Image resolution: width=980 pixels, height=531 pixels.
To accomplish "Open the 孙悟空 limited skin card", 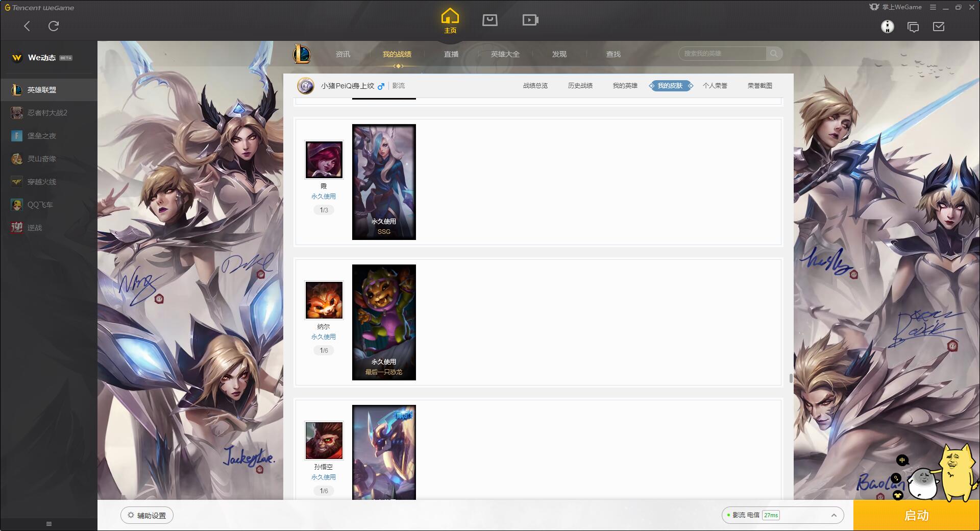I will point(384,452).
